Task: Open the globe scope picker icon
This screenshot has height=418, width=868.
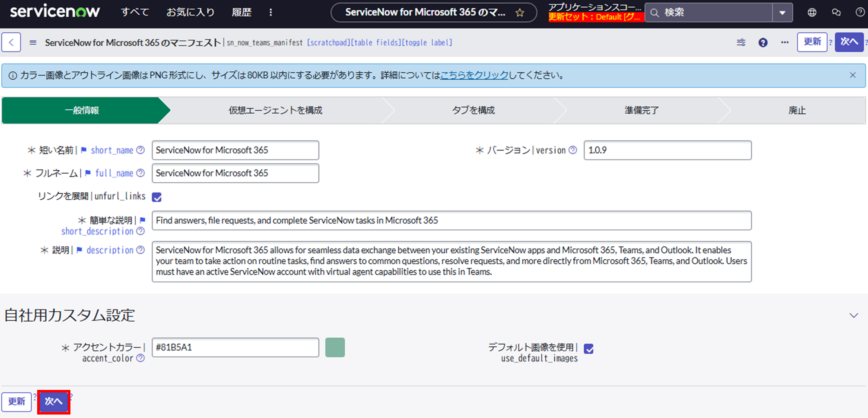Action: (x=812, y=13)
